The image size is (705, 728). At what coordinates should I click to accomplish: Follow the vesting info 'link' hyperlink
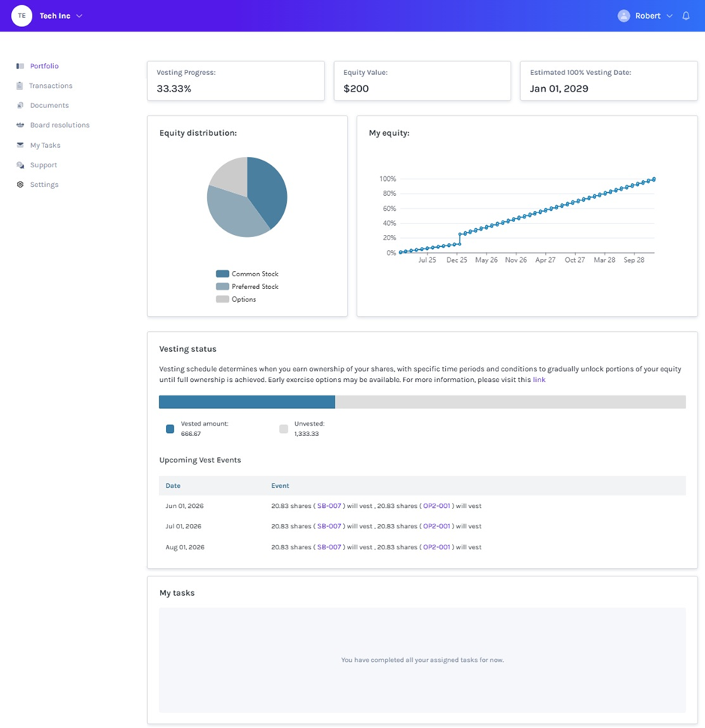point(539,380)
